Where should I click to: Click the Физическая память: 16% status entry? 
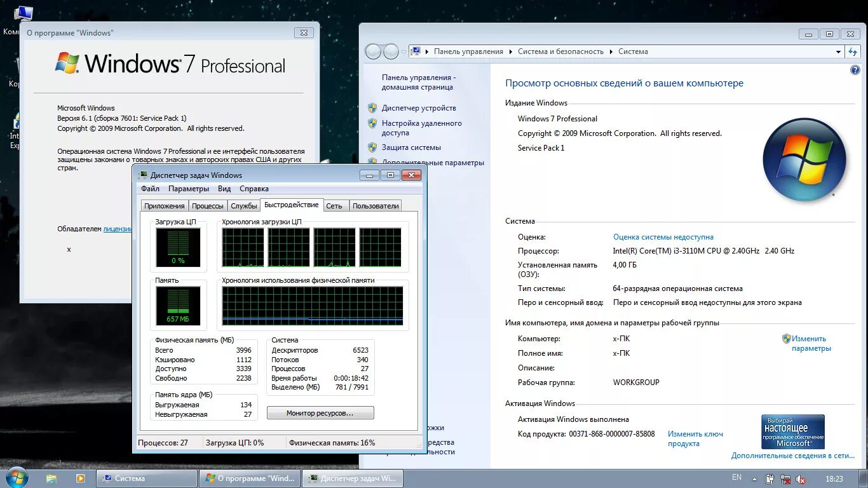tap(332, 443)
